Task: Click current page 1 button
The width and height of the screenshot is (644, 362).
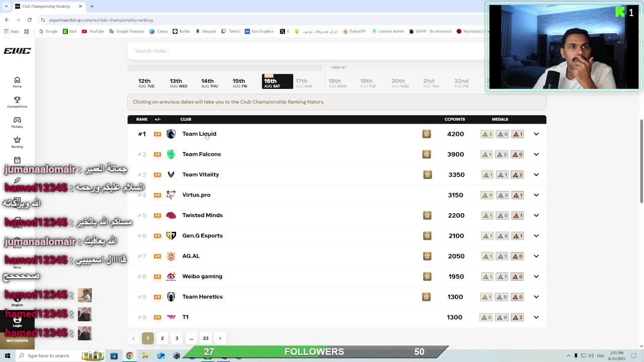Action: click(x=148, y=338)
